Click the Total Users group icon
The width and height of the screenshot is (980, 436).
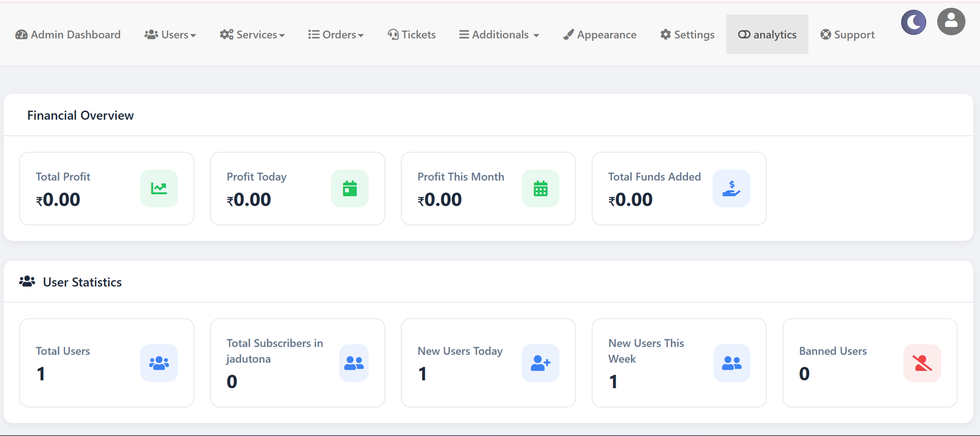point(159,363)
